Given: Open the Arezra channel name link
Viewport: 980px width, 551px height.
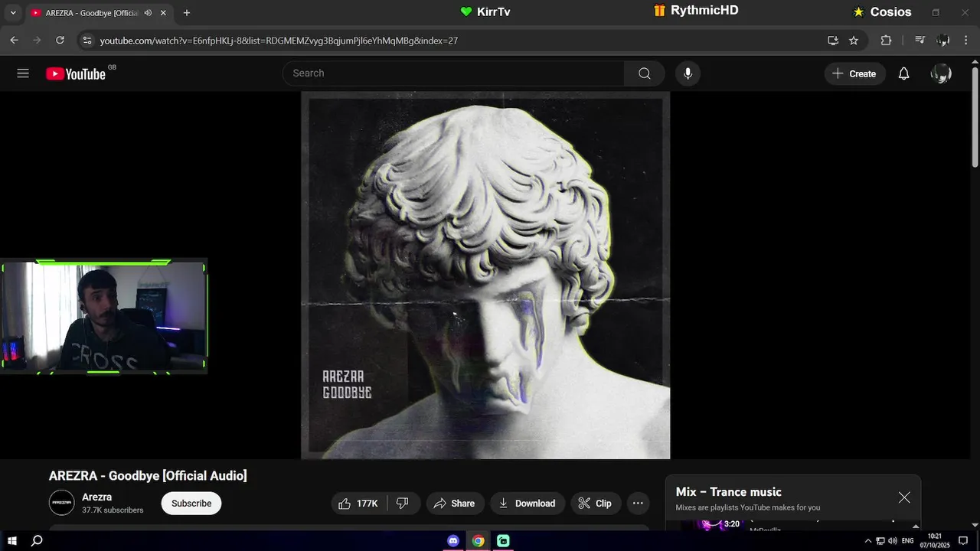Looking at the screenshot, I should click(x=97, y=497).
